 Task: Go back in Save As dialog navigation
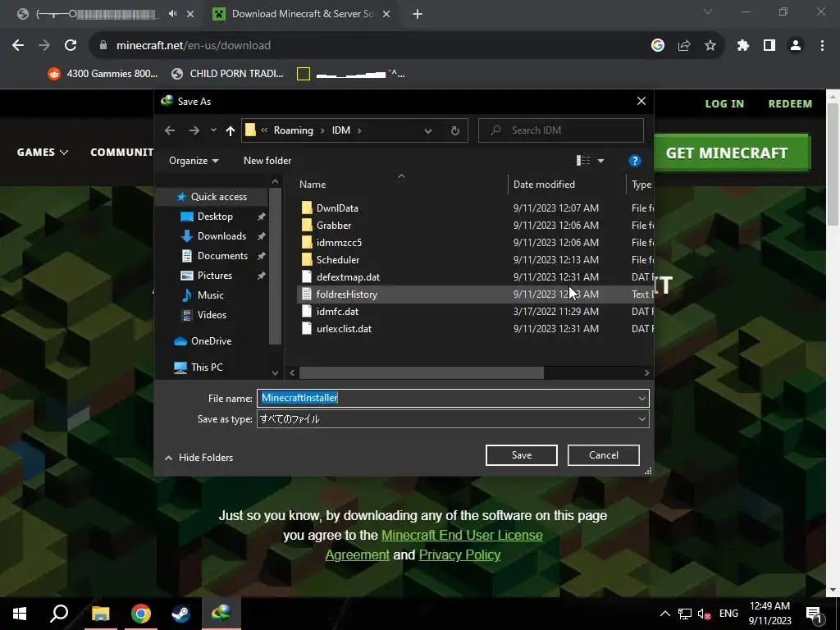click(x=170, y=130)
